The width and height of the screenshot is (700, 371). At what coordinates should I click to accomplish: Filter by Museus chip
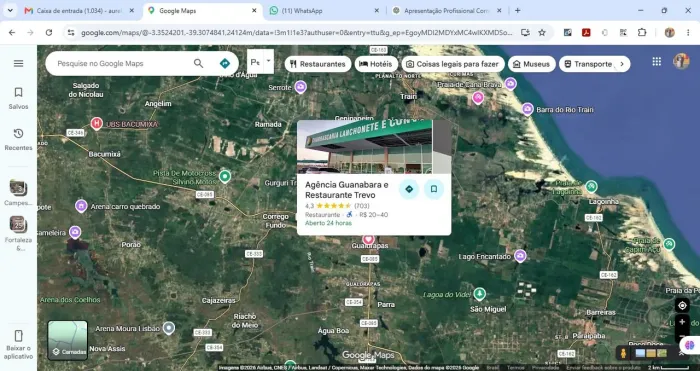click(531, 64)
